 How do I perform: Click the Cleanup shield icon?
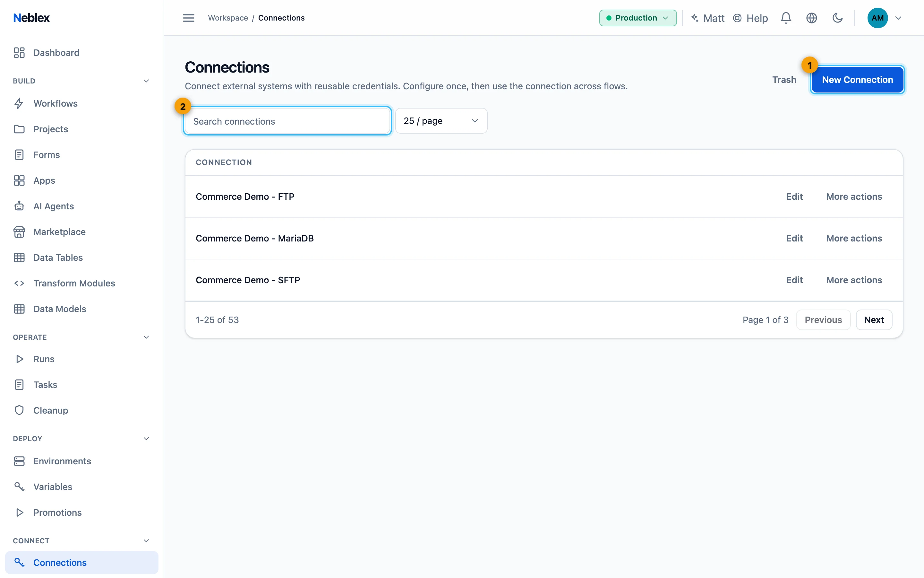pyautogui.click(x=19, y=410)
